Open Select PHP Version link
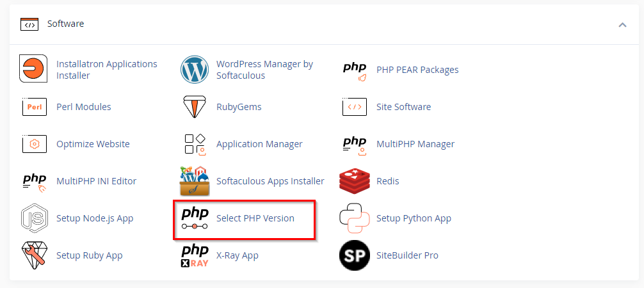The width and height of the screenshot is (644, 288). 255,218
